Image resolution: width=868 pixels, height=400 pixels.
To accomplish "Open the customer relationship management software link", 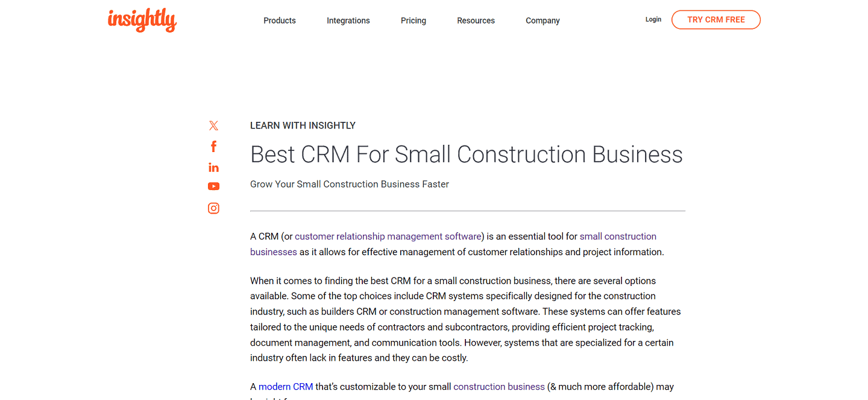I will click(x=388, y=236).
